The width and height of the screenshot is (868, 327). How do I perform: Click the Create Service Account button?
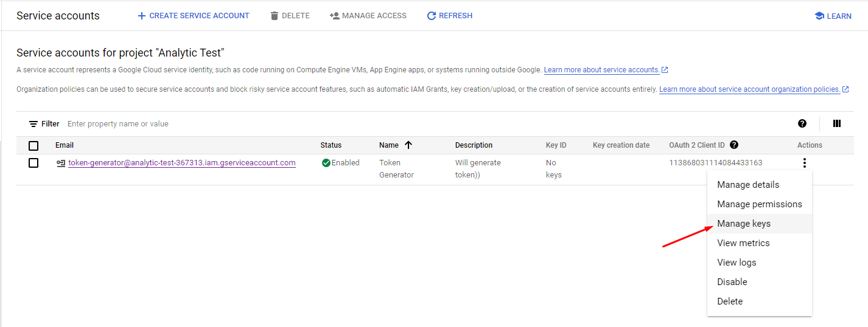(194, 16)
